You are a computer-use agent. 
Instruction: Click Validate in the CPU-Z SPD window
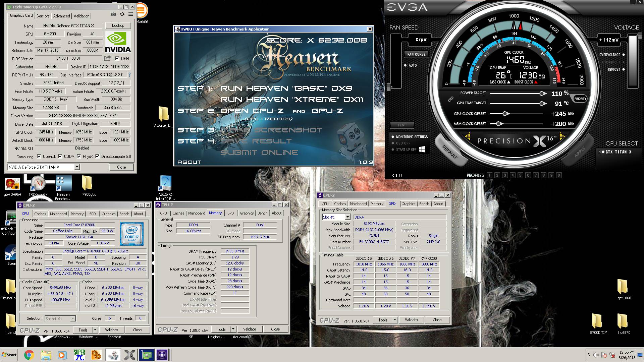[x=411, y=320]
